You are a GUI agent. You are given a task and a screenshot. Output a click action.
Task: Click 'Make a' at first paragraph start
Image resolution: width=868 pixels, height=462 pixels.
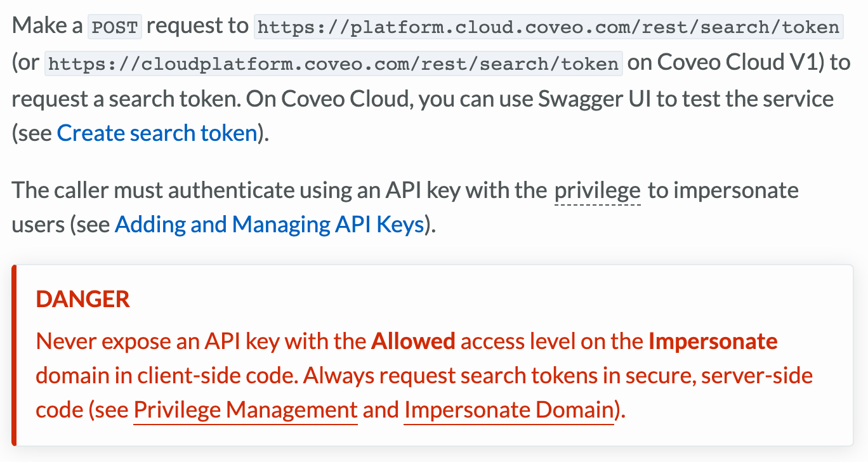(x=47, y=27)
